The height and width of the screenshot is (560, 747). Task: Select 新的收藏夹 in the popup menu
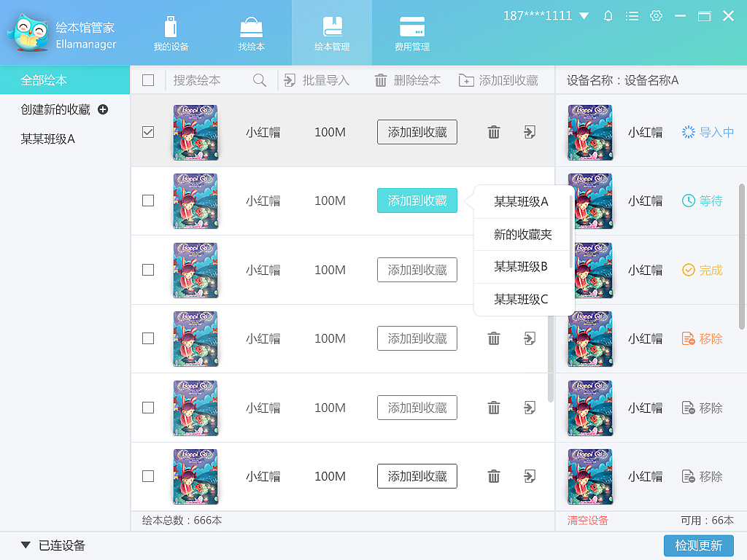[x=523, y=234]
